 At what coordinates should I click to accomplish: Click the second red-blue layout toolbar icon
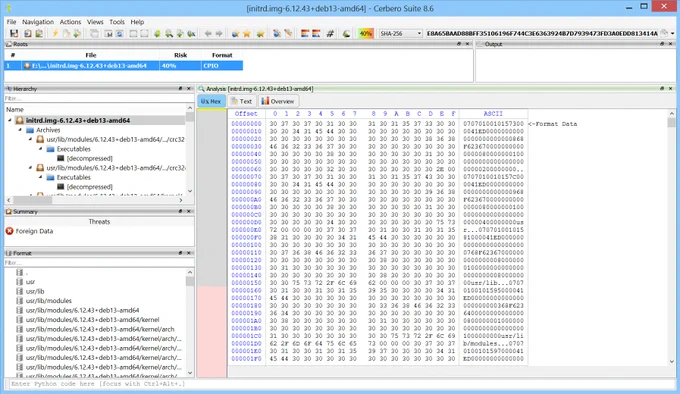tap(316, 33)
